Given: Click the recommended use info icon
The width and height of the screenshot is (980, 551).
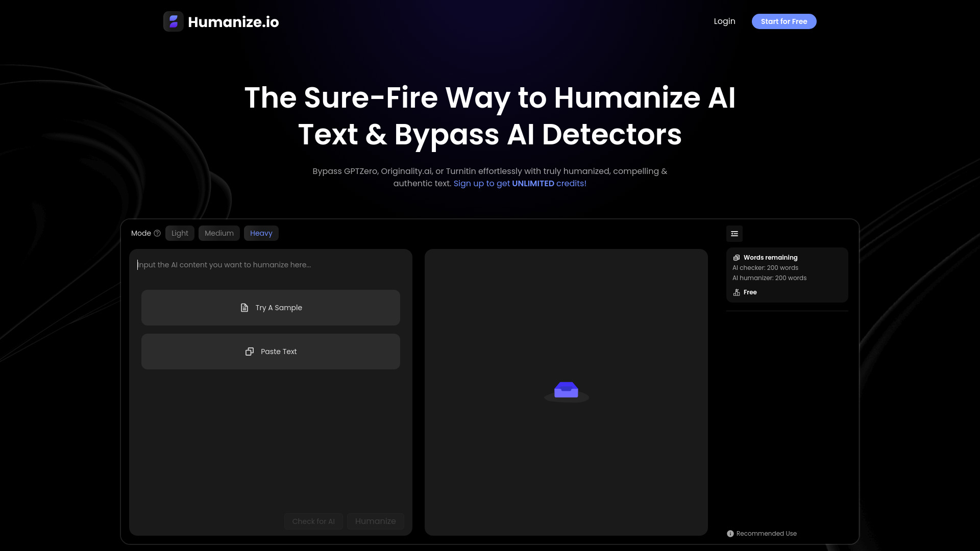Looking at the screenshot, I should (730, 534).
